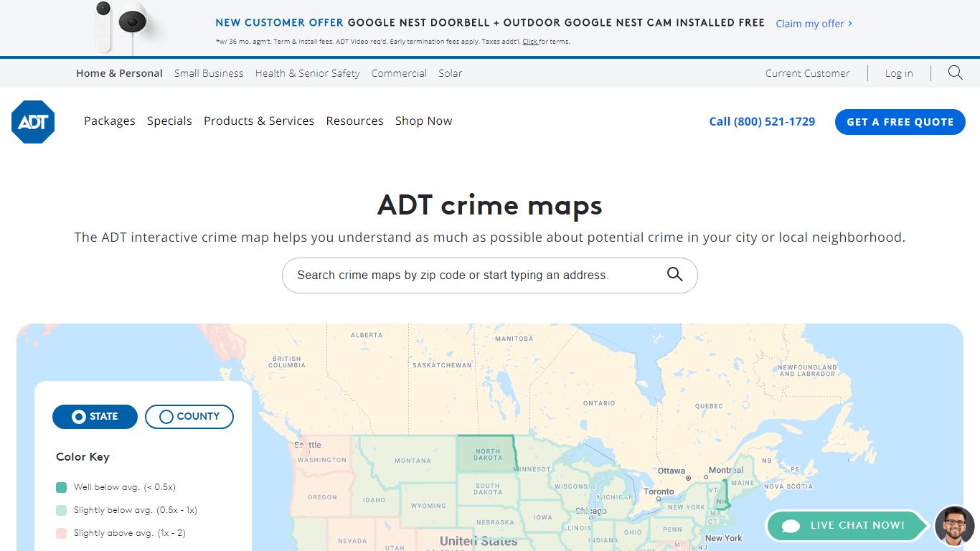Viewport: 980px width, 551px height.
Task: Click the Log in link
Action: tap(899, 73)
